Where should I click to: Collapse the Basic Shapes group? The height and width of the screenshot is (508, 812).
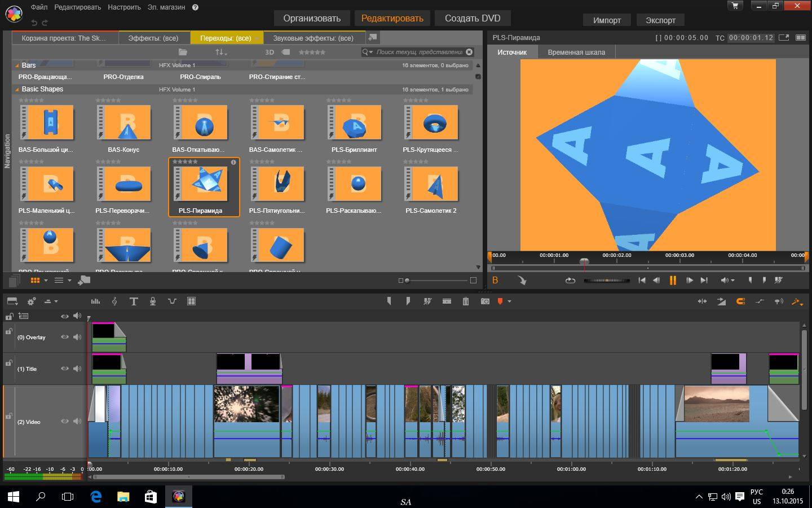[17, 89]
